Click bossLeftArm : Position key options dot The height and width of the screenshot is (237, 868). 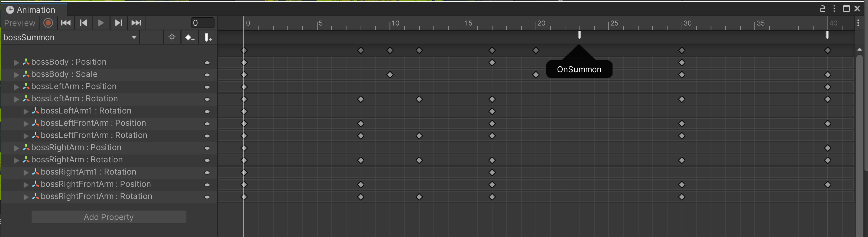(x=207, y=87)
